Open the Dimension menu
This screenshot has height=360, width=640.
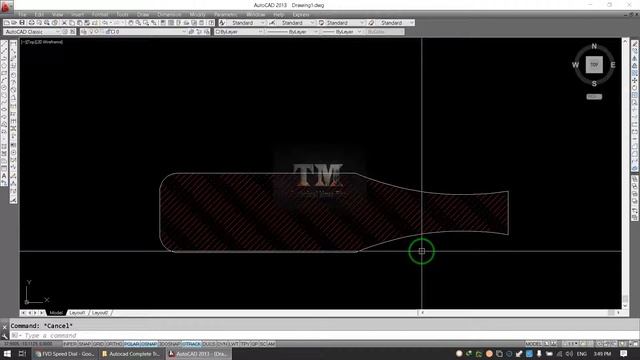click(x=169, y=14)
